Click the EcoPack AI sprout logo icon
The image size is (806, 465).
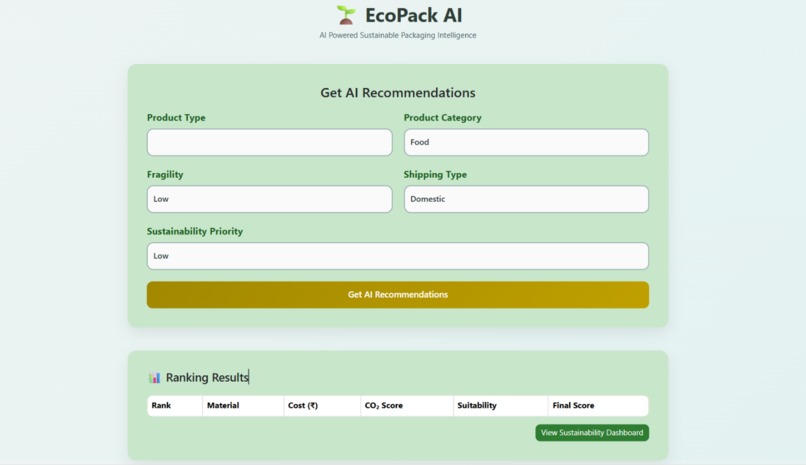coord(346,15)
